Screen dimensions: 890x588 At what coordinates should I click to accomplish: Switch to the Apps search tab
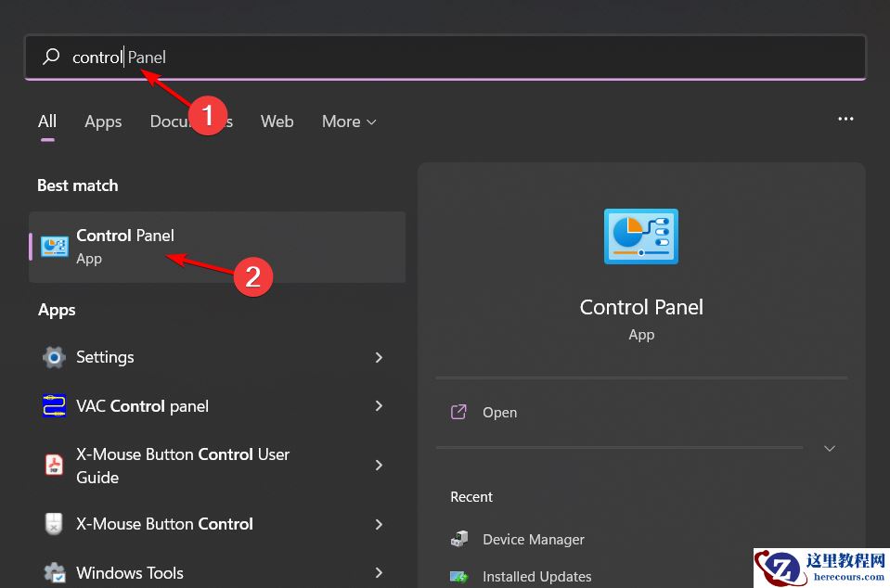click(x=103, y=121)
